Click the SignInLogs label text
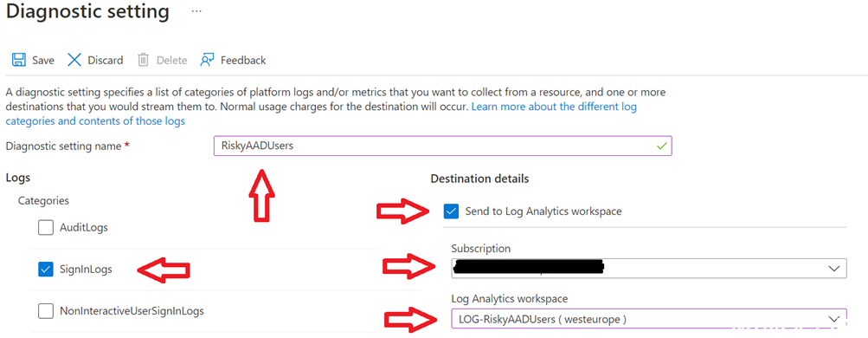This screenshot has height=338, width=868. click(86, 270)
